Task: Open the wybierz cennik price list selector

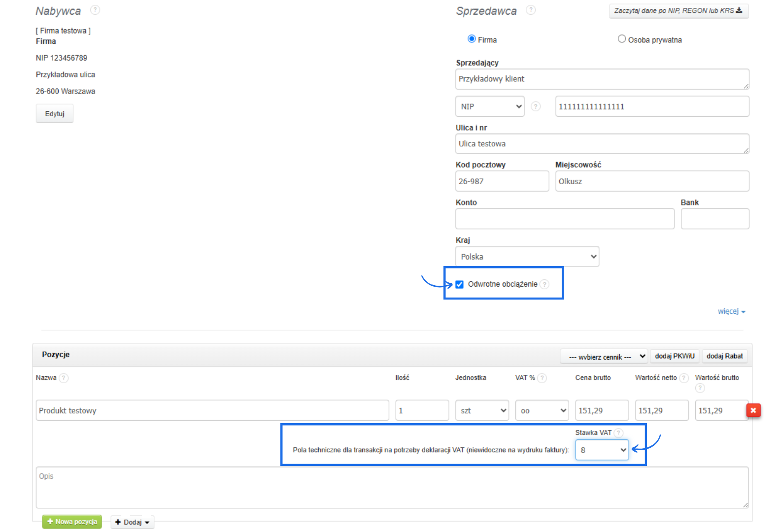Action: (x=604, y=357)
